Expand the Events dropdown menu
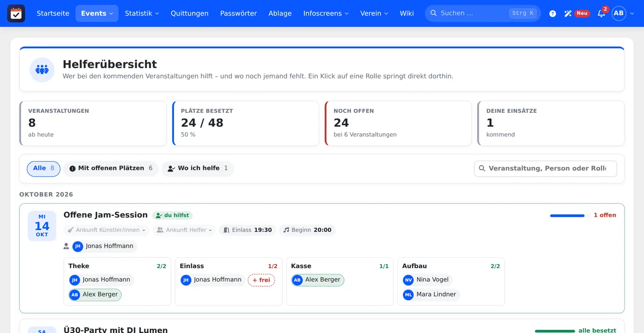Screen dimensions: 644x333 point(97,13)
